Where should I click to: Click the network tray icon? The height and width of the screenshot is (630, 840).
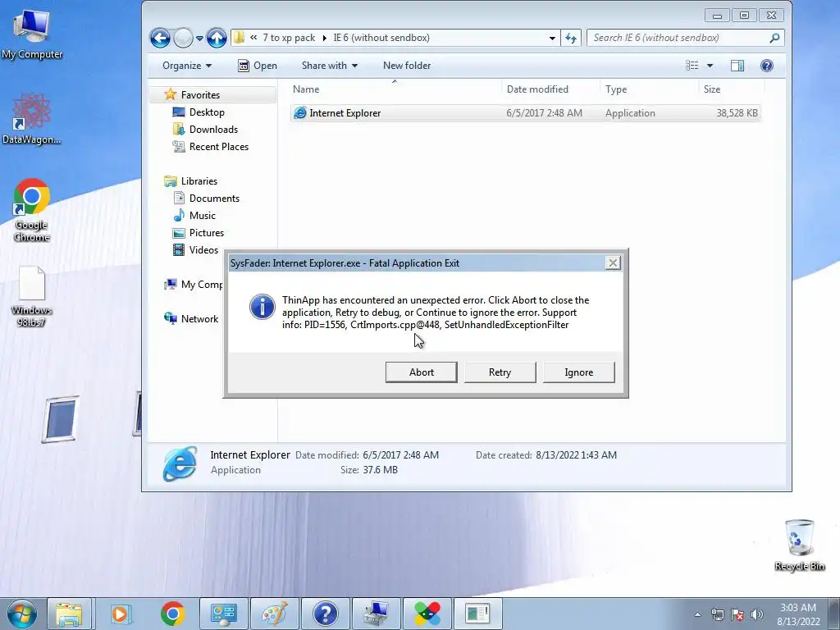(717, 614)
